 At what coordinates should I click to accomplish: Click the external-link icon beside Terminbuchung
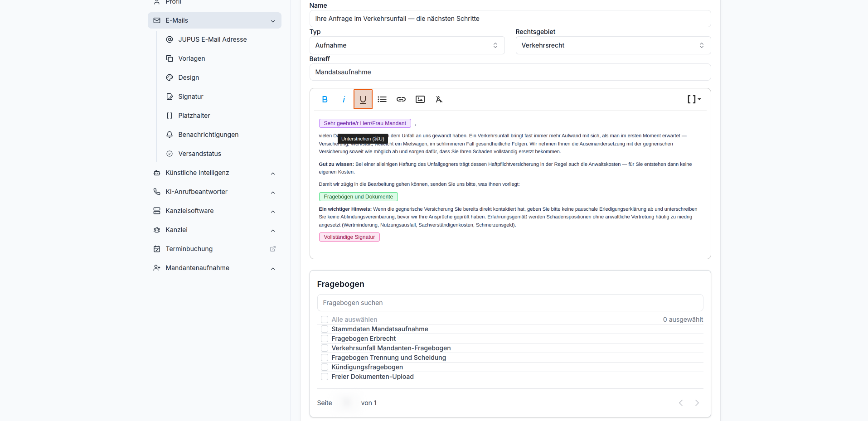[x=273, y=249]
